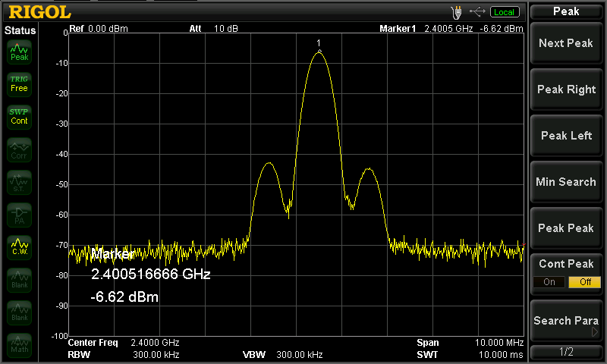Click the VBW 300.00 kHz value
Viewport: 607px width, 364px height.
[x=300, y=355]
